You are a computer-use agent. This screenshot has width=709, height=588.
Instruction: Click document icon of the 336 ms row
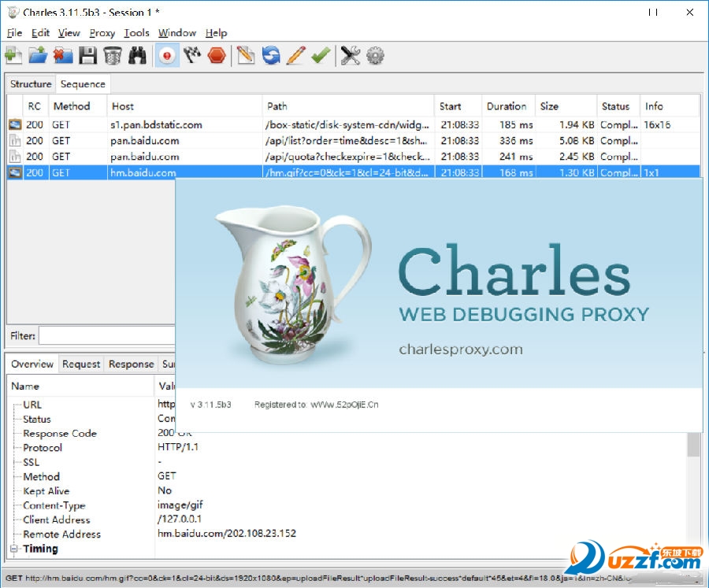coord(15,141)
